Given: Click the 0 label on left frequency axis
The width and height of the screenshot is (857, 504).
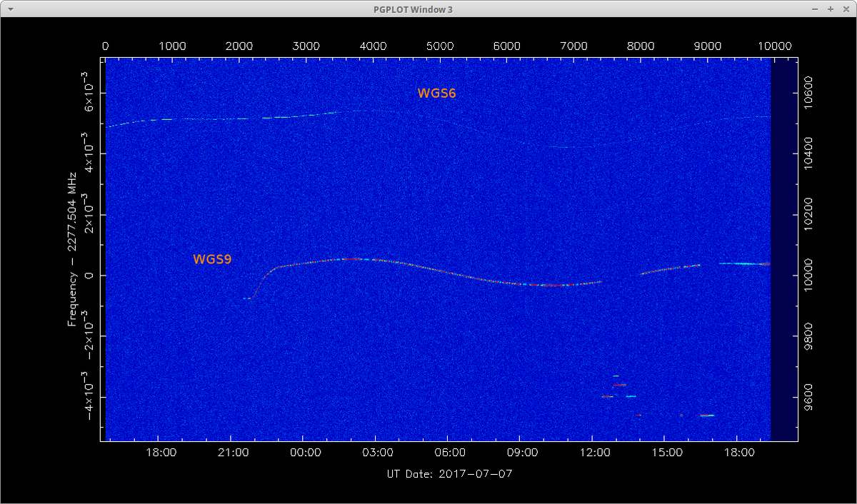Looking at the screenshot, I should tap(89, 276).
